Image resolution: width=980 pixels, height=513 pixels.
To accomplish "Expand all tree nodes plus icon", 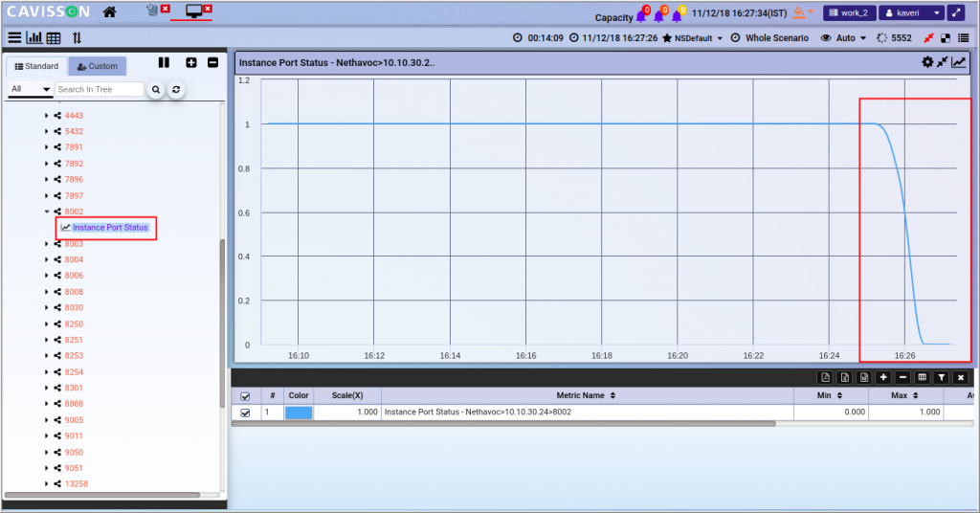I will coord(191,62).
